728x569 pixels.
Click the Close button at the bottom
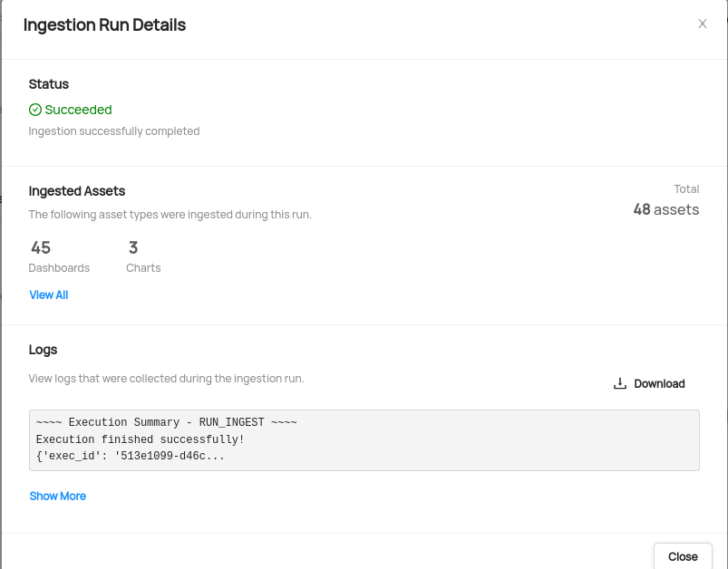683,556
